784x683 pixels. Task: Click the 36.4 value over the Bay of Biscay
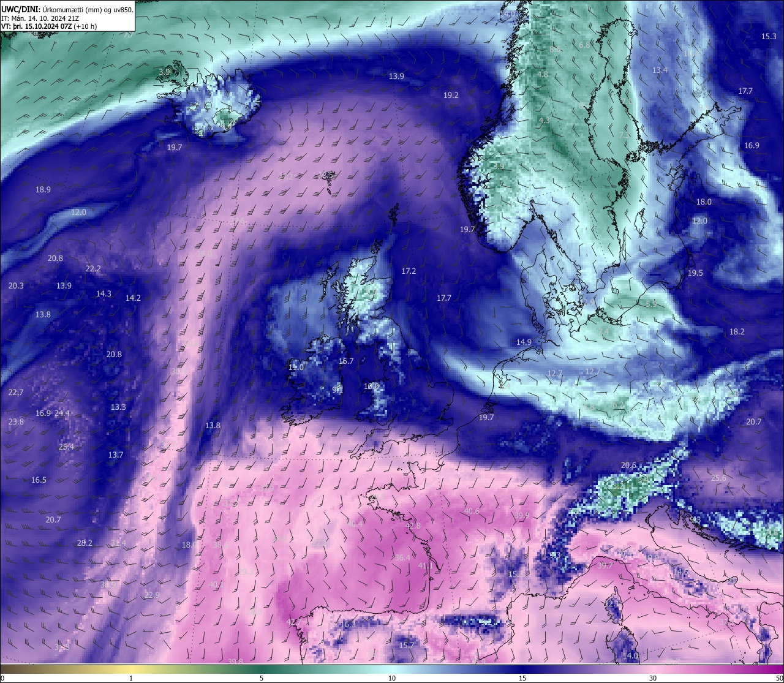point(402,558)
